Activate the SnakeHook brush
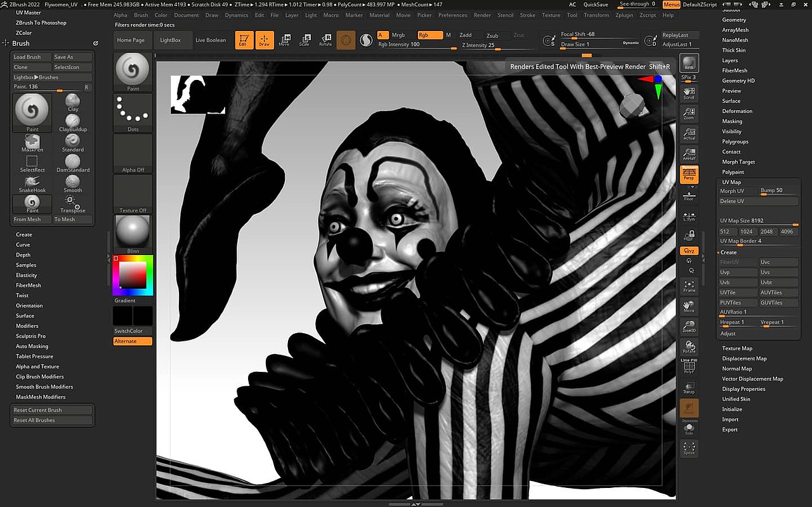This screenshot has height=507, width=812. point(32,184)
